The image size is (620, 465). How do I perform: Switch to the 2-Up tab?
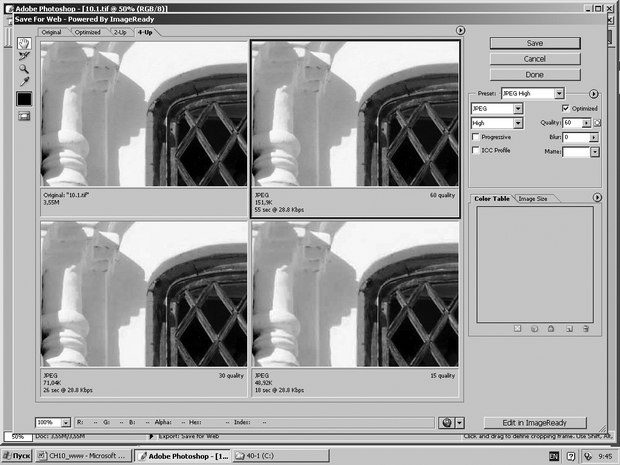[x=119, y=32]
